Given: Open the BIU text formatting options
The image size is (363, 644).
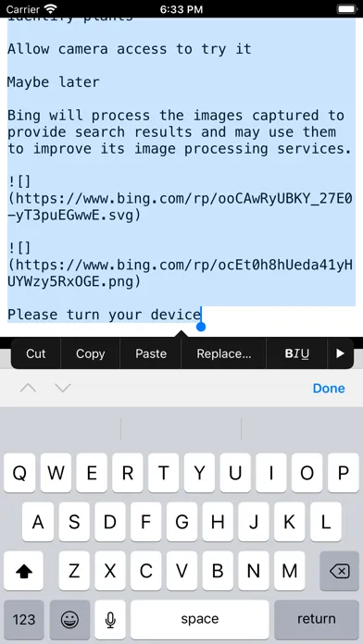Looking at the screenshot, I should (x=297, y=353).
